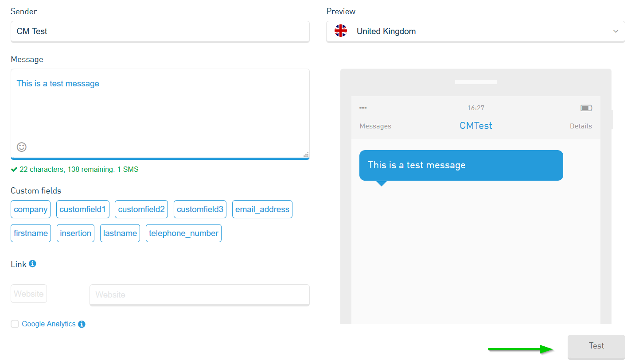This screenshot has height=364, width=635.
Task: Insert the lastname custom field
Action: pos(120,233)
